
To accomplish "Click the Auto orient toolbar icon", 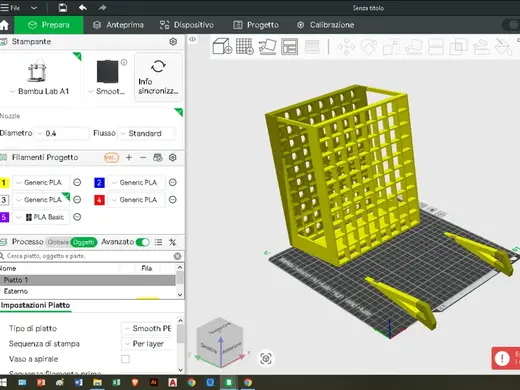I will pos(267,46).
